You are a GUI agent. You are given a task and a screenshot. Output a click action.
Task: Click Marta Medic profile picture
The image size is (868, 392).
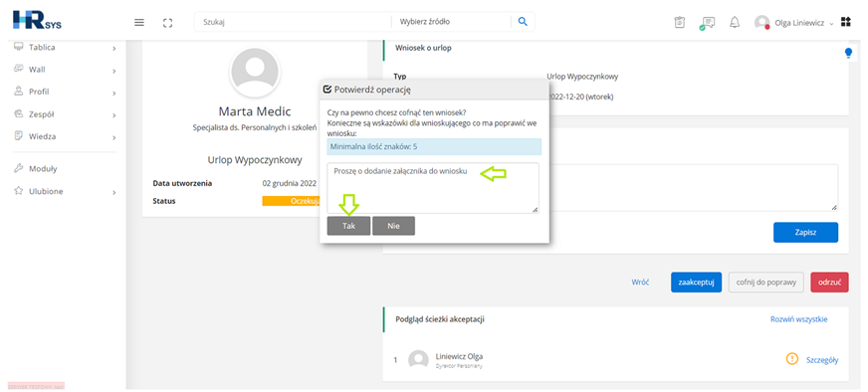pyautogui.click(x=255, y=72)
